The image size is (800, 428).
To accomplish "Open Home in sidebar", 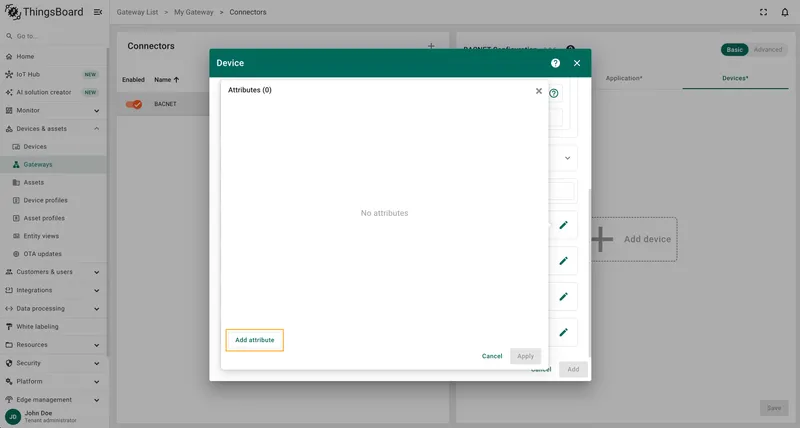I will [54, 56].
